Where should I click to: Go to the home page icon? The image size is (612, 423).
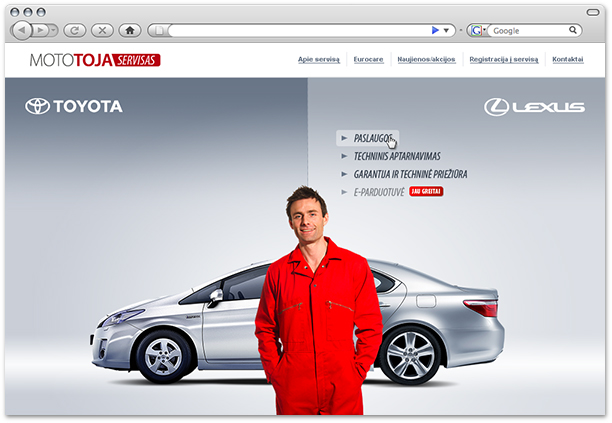[130, 30]
